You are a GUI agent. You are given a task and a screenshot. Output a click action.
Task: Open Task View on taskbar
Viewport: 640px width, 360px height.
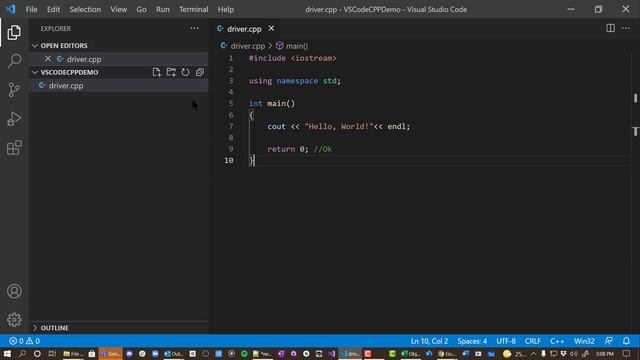coord(52,353)
